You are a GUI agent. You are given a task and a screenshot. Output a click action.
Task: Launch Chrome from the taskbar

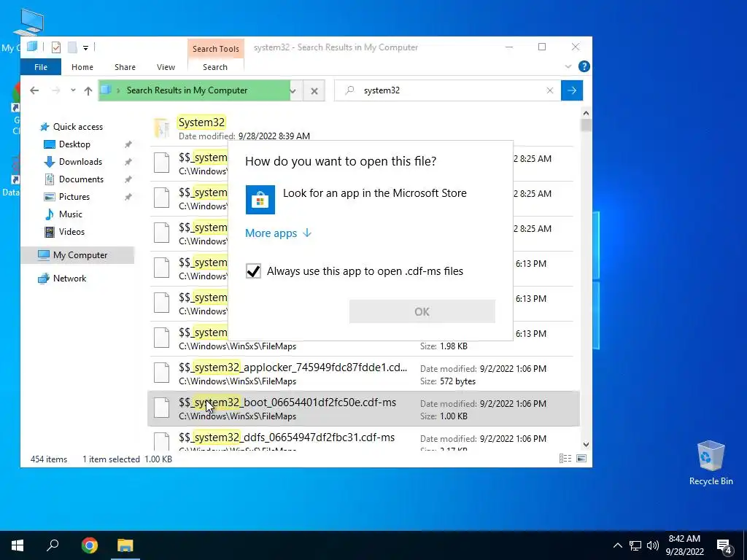point(89,545)
